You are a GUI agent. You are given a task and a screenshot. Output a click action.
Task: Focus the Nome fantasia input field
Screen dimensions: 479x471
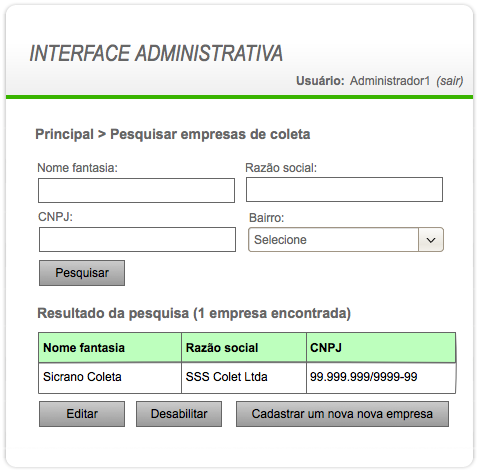(136, 190)
